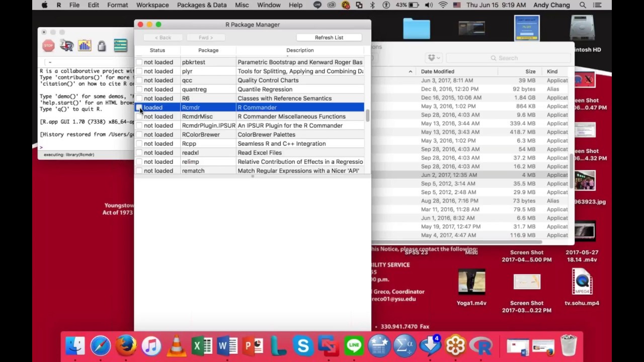Screen dimensions: 644x362
Task: Check the Rcpp package checkbox
Action: (139, 144)
